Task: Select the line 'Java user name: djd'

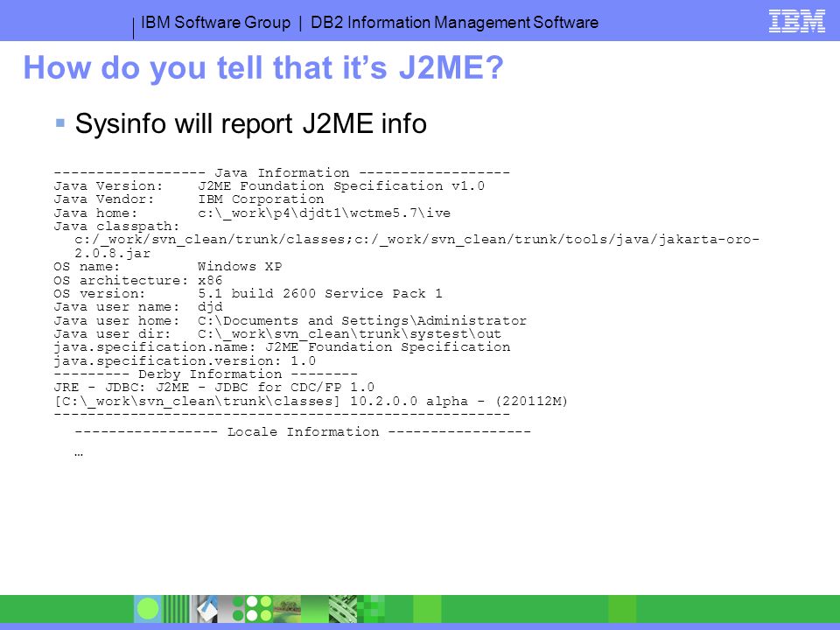Action: coord(138,307)
